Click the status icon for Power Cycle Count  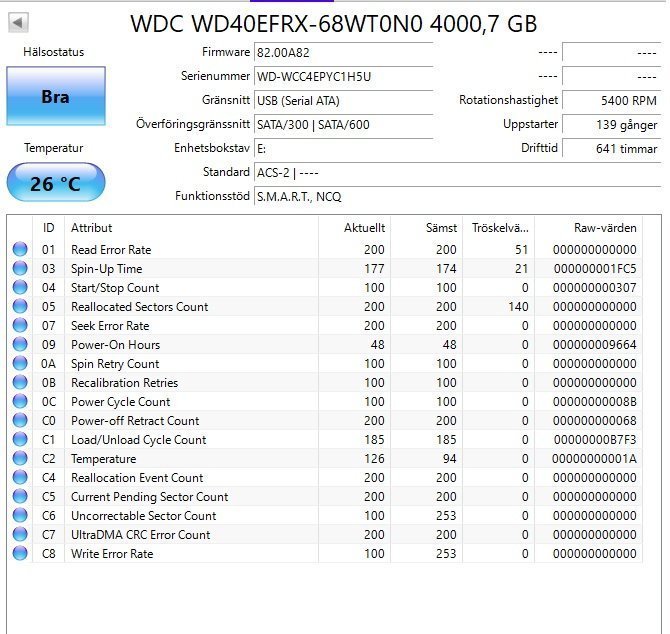coord(20,401)
